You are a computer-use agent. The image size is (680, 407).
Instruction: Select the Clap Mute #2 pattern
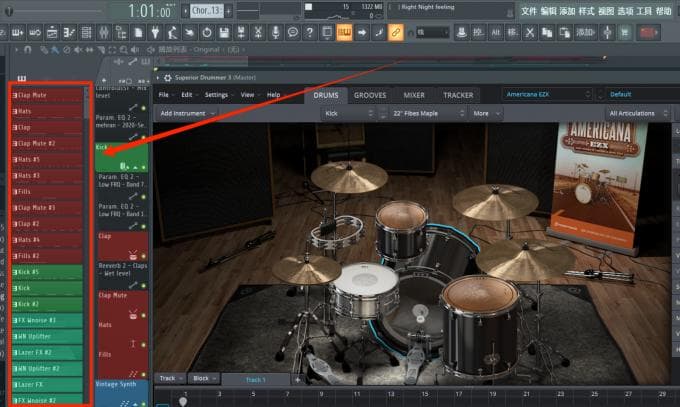click(x=47, y=143)
